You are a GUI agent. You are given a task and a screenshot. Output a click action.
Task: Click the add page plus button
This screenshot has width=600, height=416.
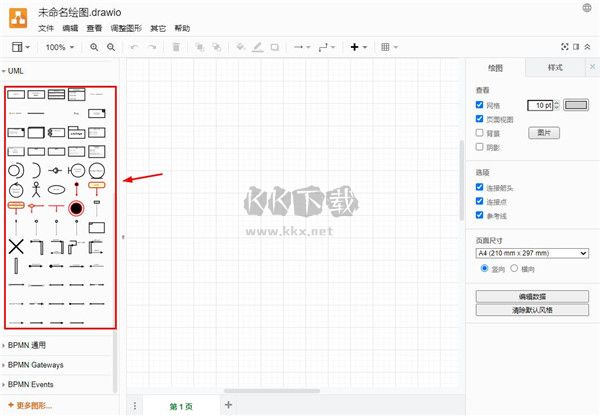coord(228,405)
